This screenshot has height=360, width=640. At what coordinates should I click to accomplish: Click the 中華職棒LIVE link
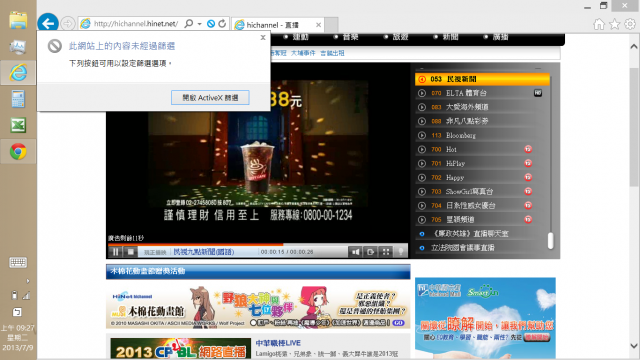pos(278,343)
